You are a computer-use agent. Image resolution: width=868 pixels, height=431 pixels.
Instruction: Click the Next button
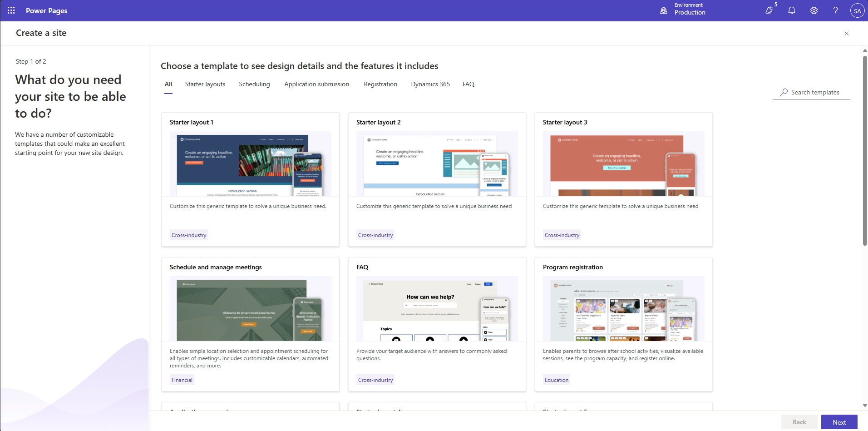tap(839, 421)
